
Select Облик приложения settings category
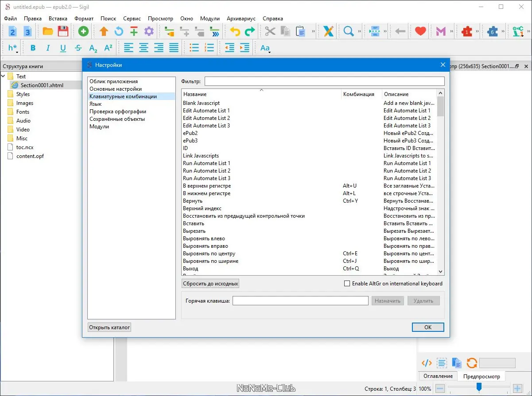click(x=113, y=81)
